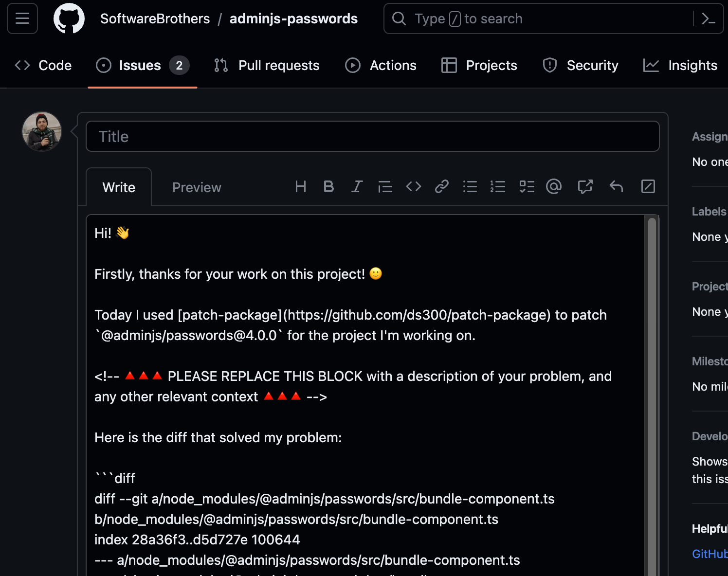Switch to the Code tab
The width and height of the screenshot is (728, 576).
click(x=43, y=65)
